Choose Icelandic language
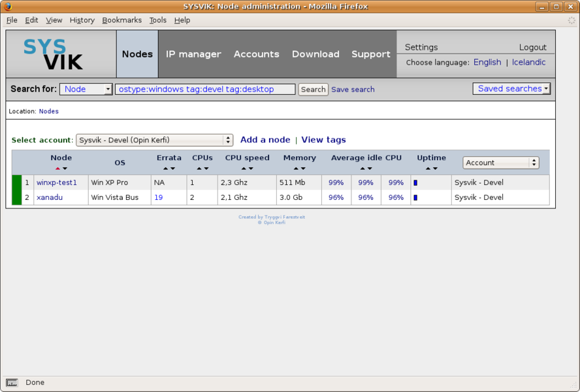The image size is (580, 392). [528, 62]
